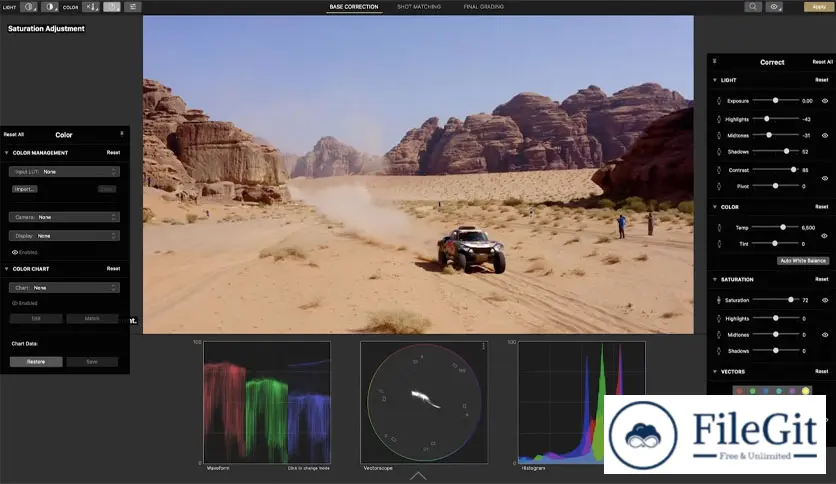Collapse the COLOR MANAGEMENT section
836x484 pixels.
coord(6,152)
